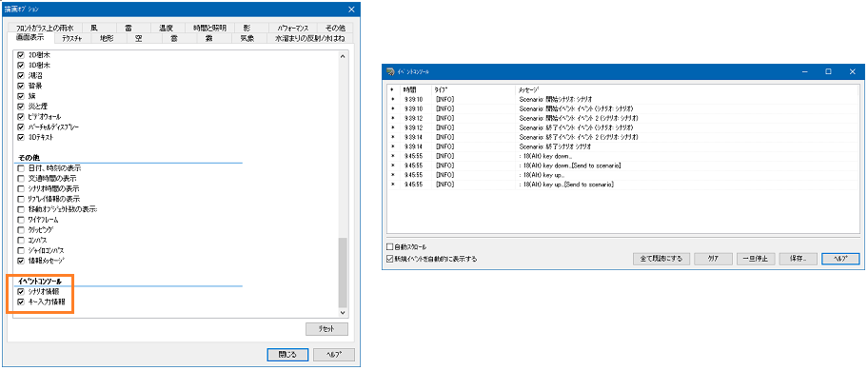Click the リセット button
Screen dimensions: 868x370
pyautogui.click(x=326, y=329)
